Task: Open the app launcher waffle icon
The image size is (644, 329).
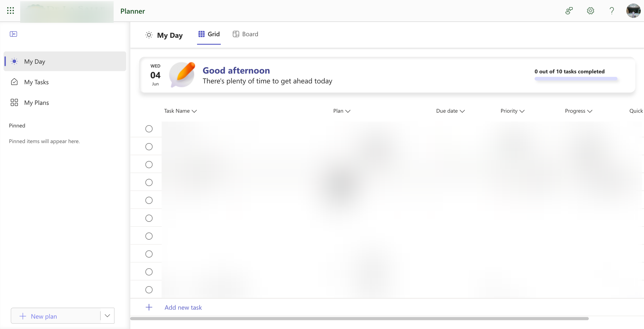Action: 10,11
